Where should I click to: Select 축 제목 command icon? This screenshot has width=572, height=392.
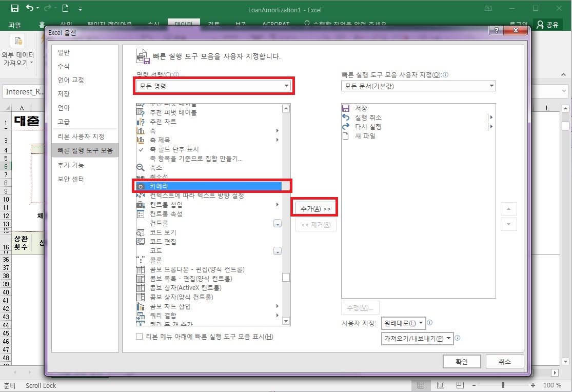pyautogui.click(x=141, y=140)
